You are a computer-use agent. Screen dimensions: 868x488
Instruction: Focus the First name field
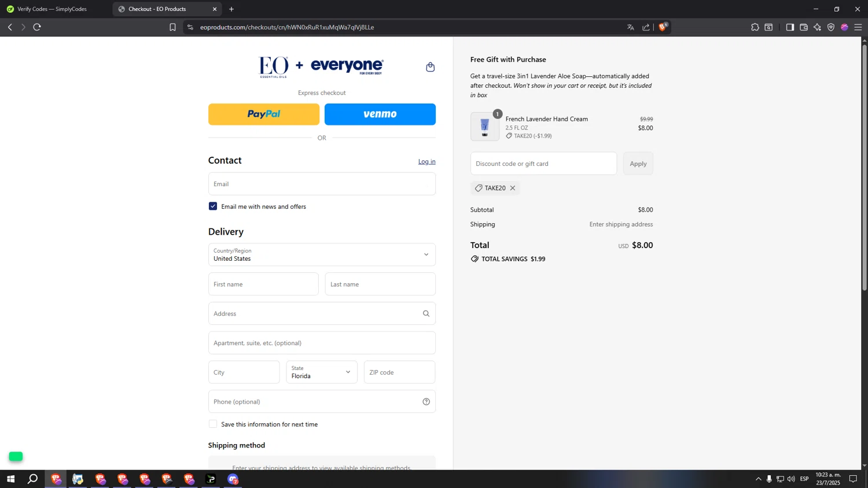coord(263,284)
